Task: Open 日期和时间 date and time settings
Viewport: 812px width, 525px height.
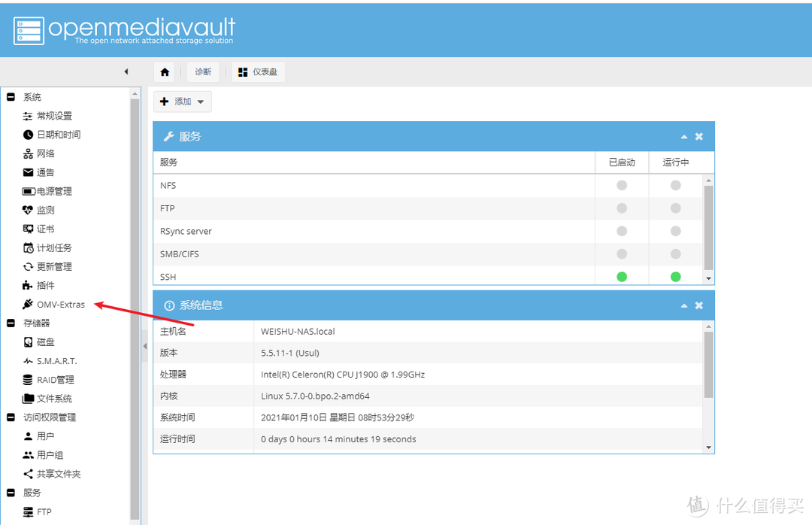Action: (59, 135)
